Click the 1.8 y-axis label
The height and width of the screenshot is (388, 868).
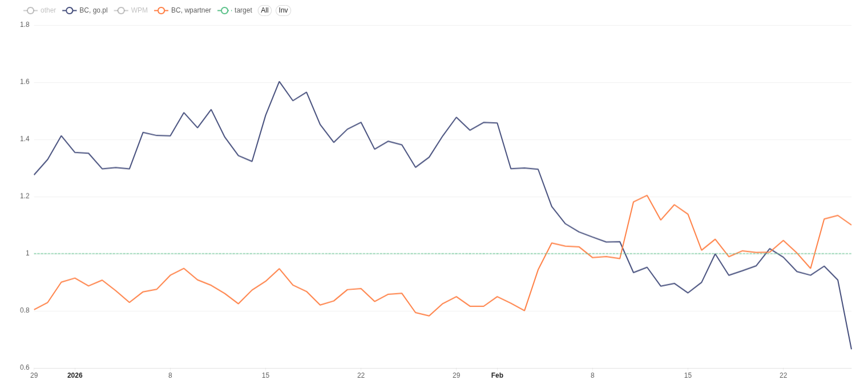(x=25, y=25)
